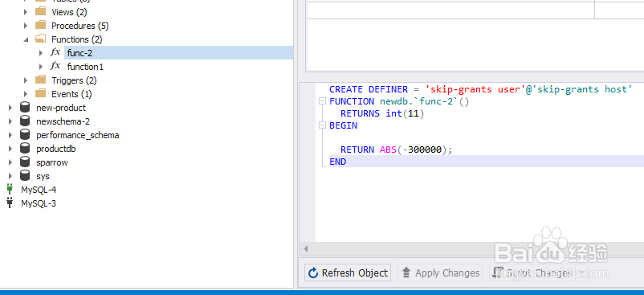Expand the Triggers (2) folder

tap(26, 80)
